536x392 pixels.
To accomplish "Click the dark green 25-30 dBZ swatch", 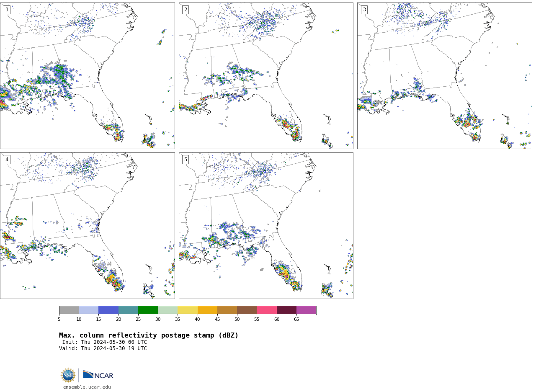I will (x=148, y=310).
